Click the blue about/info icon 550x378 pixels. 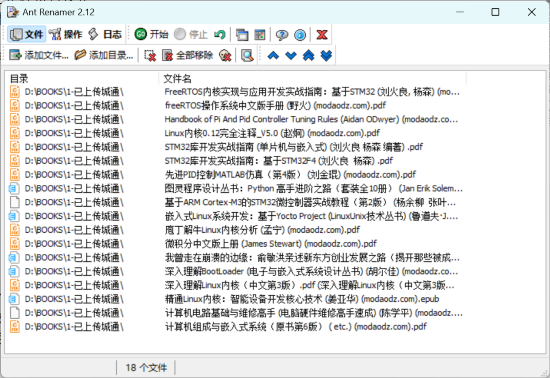pyautogui.click(x=300, y=35)
